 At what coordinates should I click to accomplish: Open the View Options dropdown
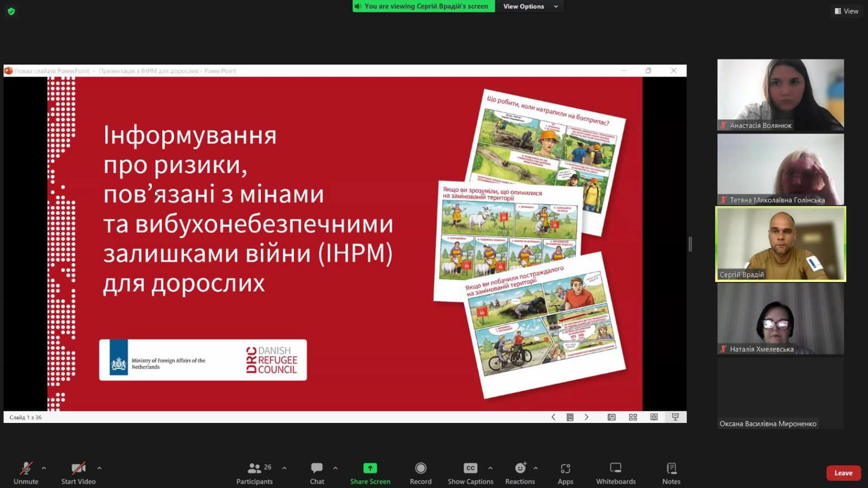(530, 7)
